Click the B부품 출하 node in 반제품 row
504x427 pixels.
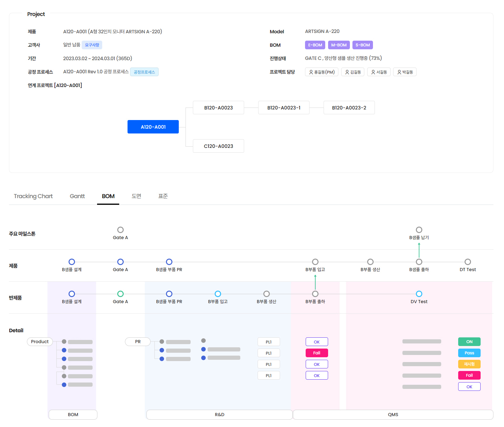click(315, 294)
